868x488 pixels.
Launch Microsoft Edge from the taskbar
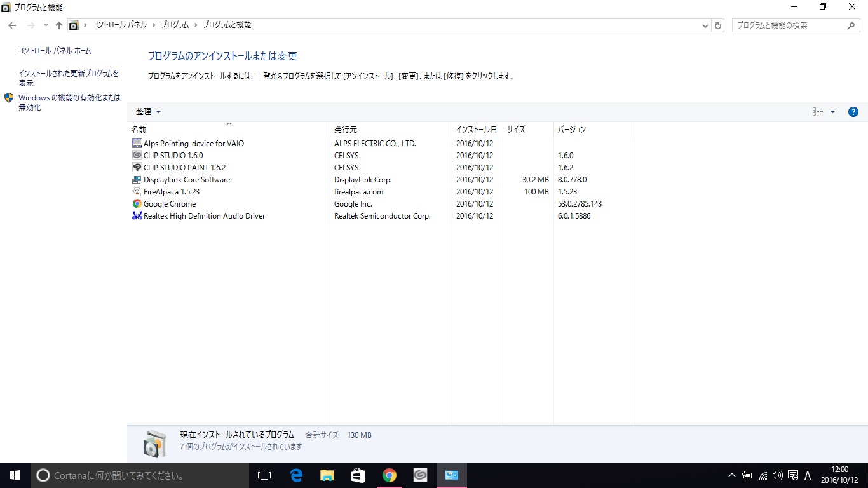pos(296,475)
